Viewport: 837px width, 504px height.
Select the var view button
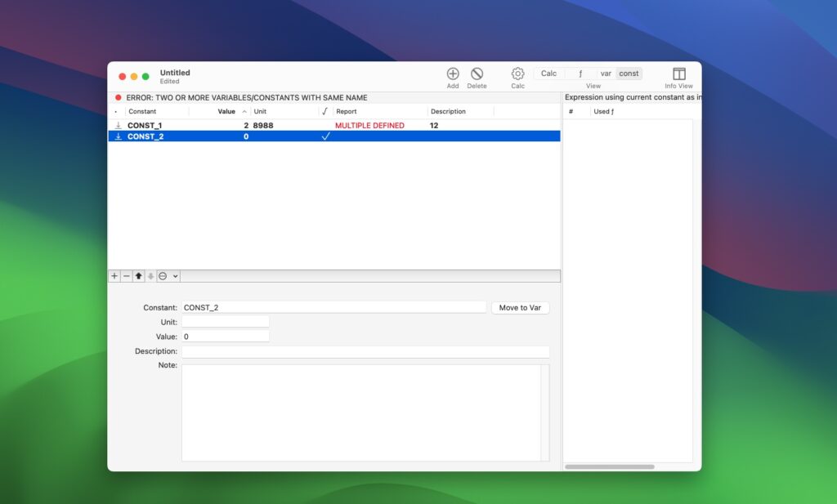(606, 73)
